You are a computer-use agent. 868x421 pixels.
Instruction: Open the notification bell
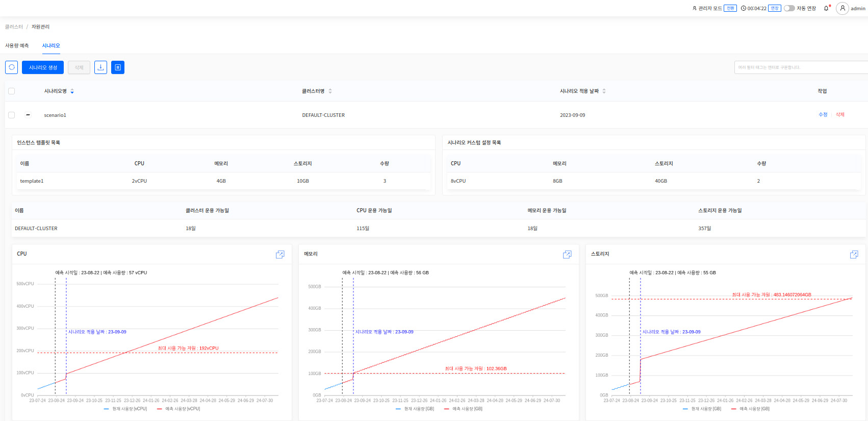826,9
